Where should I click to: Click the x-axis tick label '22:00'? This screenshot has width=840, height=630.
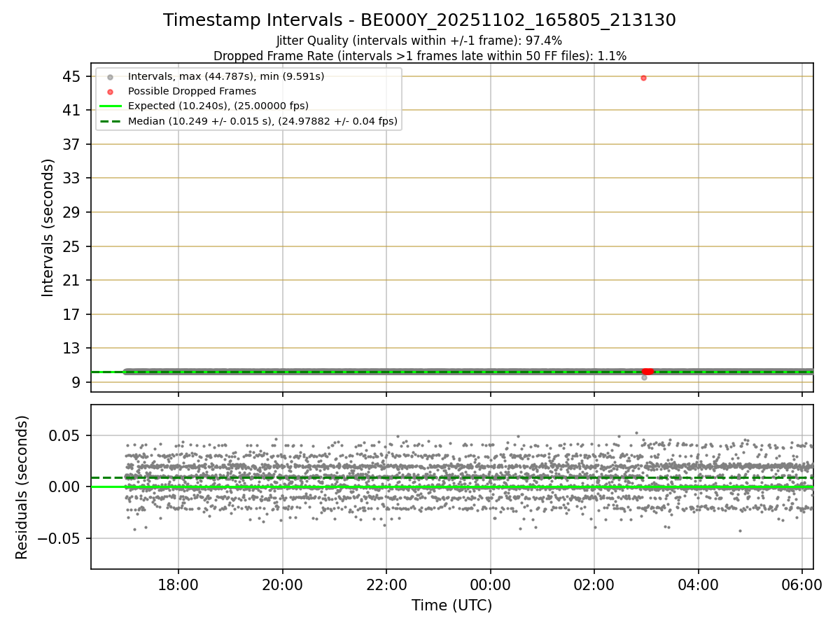[x=386, y=584]
